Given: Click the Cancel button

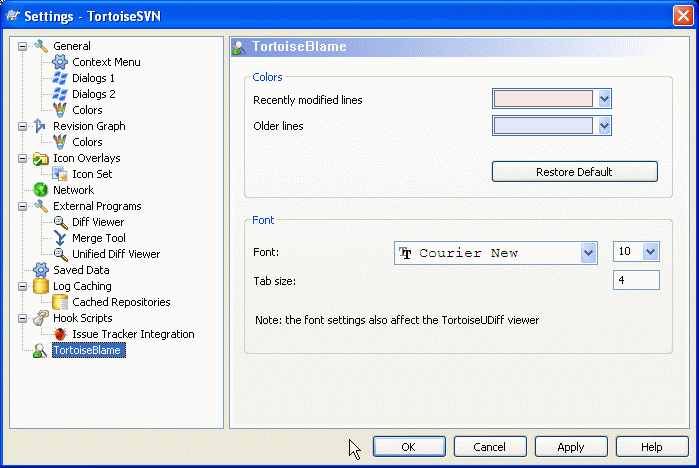Looking at the screenshot, I should click(490, 447).
